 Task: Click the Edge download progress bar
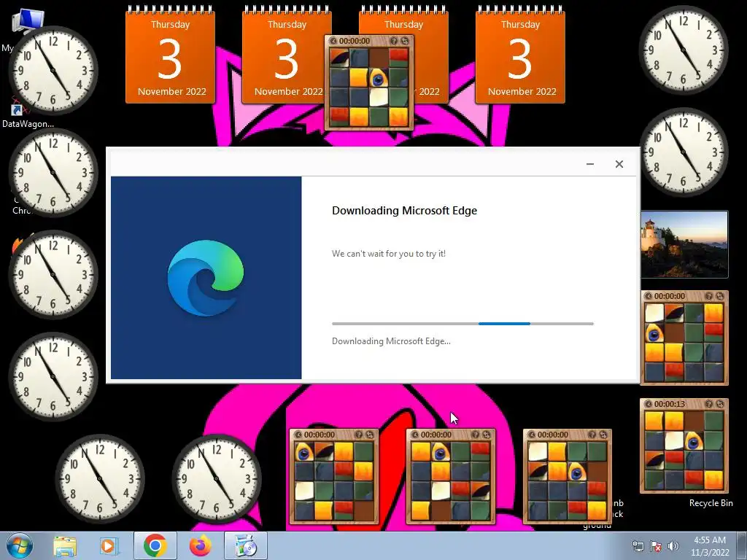(462, 324)
